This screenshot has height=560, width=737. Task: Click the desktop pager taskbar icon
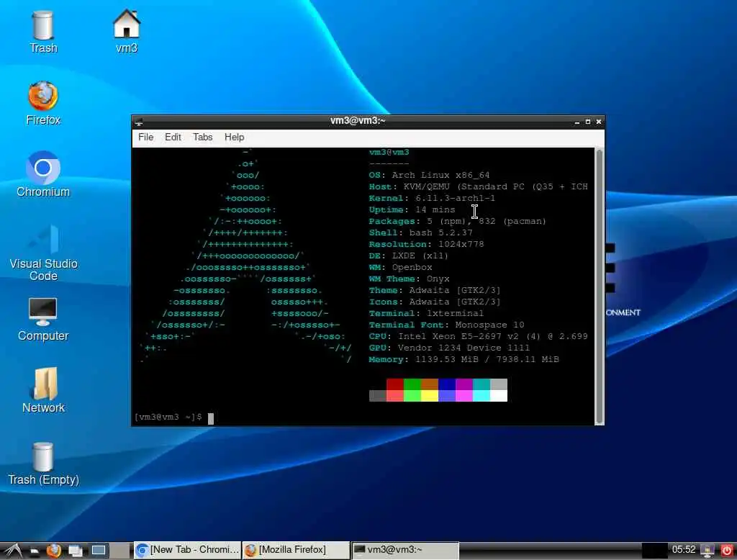point(98,550)
